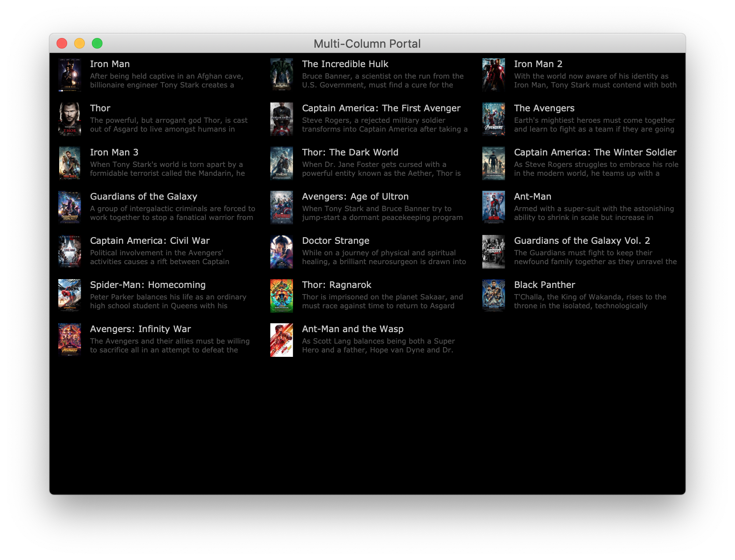Click Captain America: The Winter Soldier title
The width and height of the screenshot is (735, 560).
tap(595, 152)
